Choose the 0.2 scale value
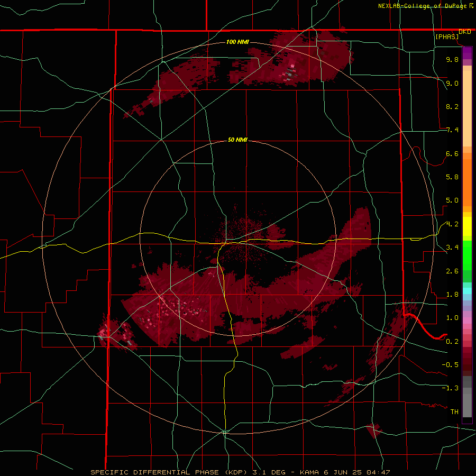The image size is (476, 476). [x=452, y=342]
